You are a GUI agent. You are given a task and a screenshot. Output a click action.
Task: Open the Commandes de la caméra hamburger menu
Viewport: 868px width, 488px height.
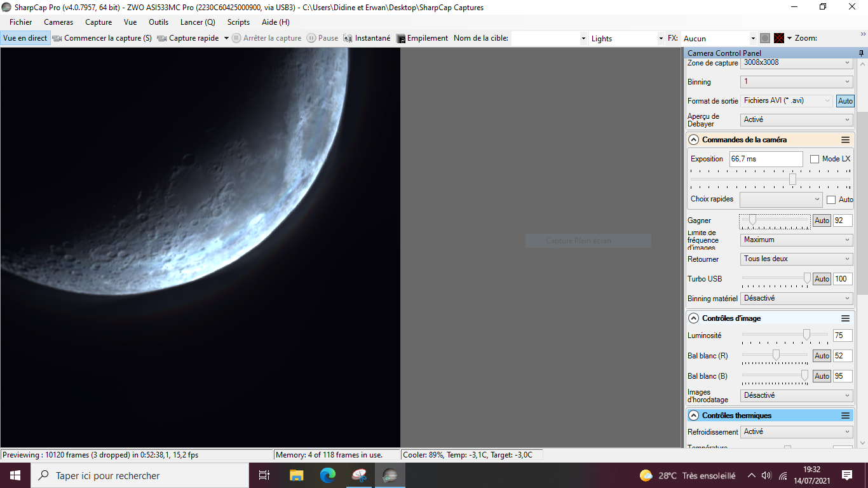846,140
